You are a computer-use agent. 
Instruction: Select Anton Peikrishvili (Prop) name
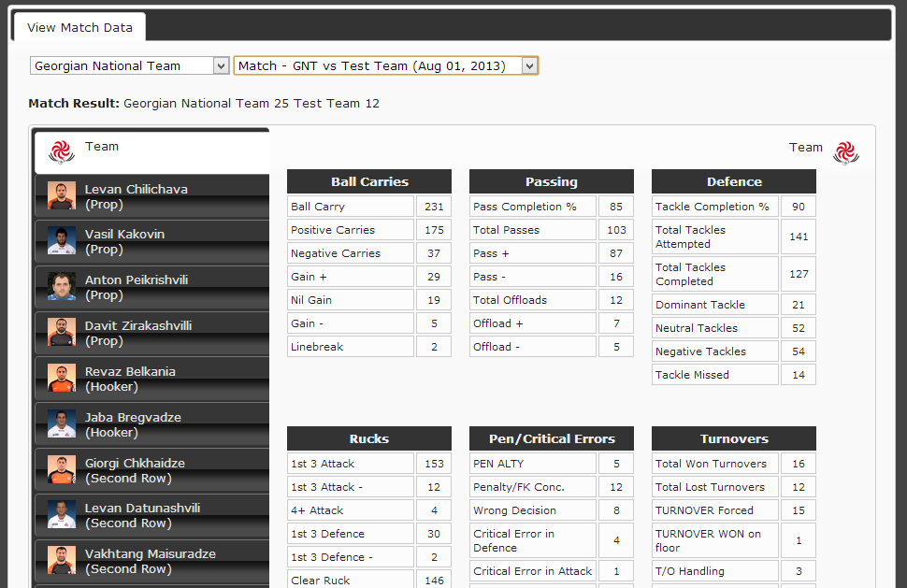pos(137,287)
